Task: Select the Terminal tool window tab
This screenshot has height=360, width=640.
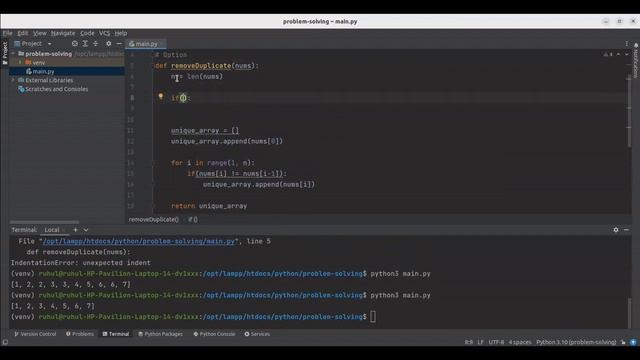Action: click(116, 334)
